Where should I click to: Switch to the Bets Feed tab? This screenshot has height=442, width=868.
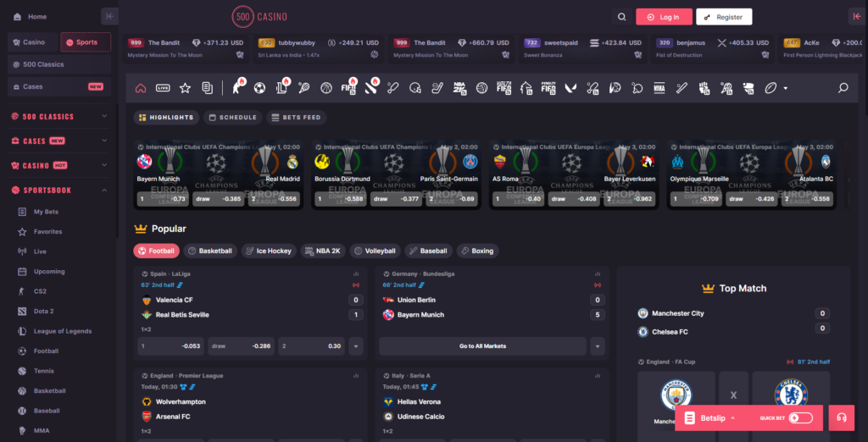point(297,118)
